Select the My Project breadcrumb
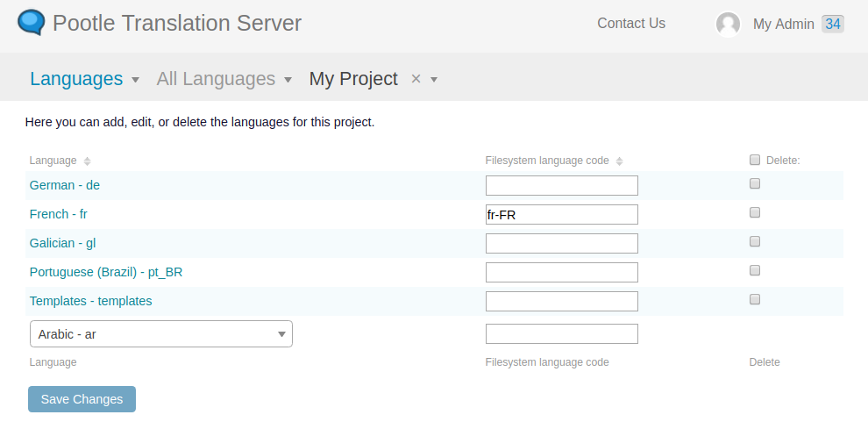This screenshot has height=429, width=868. tap(353, 79)
